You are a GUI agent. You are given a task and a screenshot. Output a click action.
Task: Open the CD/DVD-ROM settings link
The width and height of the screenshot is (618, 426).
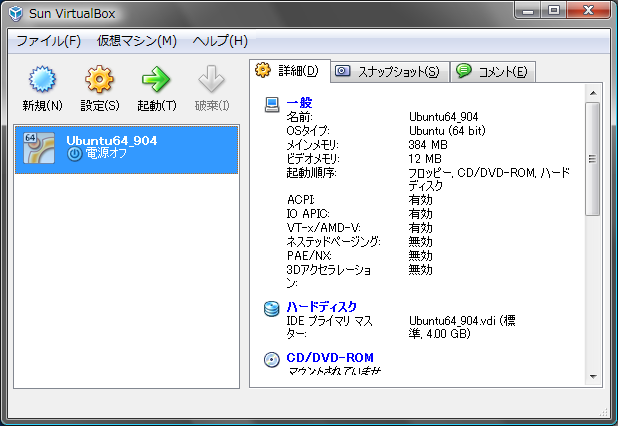point(330,357)
